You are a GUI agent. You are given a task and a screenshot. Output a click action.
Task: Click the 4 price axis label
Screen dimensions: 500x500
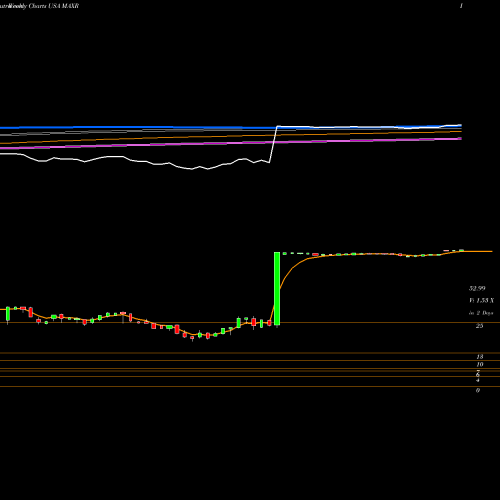point(478,380)
